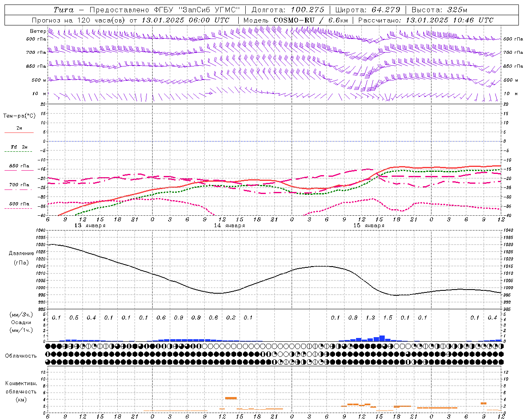Select the text Предоставлено ФГБУ "ЗапСиб УГМС"

pos(164,10)
